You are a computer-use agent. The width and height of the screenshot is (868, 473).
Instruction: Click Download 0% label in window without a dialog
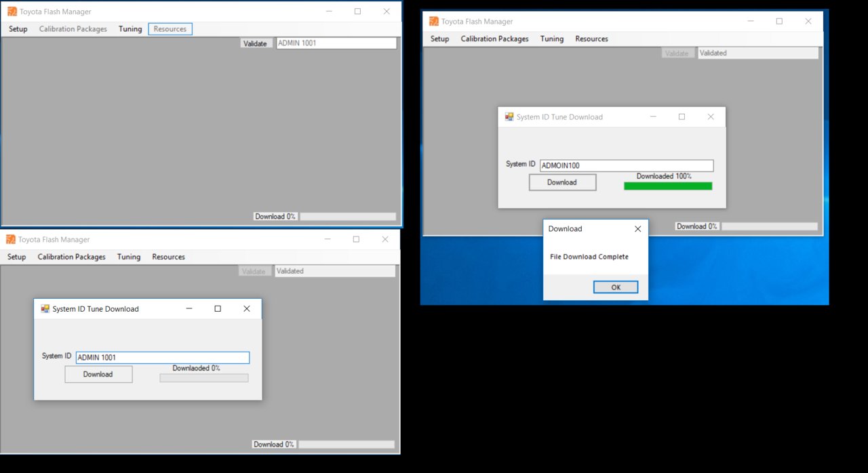(x=275, y=217)
